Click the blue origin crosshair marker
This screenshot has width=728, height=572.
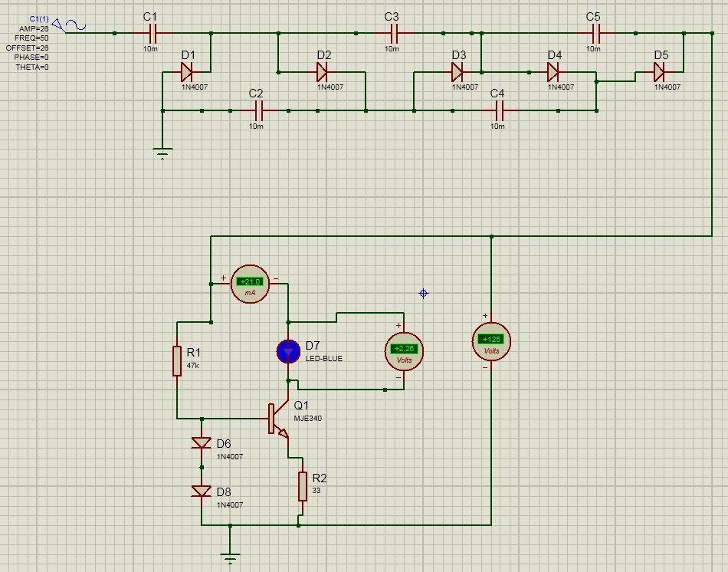point(424,294)
